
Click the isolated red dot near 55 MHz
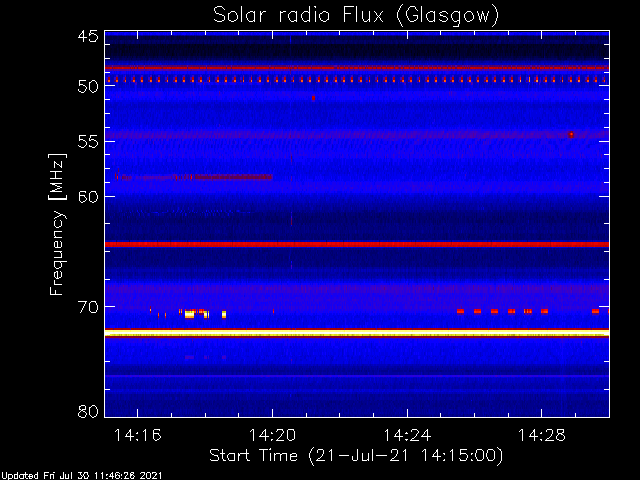click(571, 135)
